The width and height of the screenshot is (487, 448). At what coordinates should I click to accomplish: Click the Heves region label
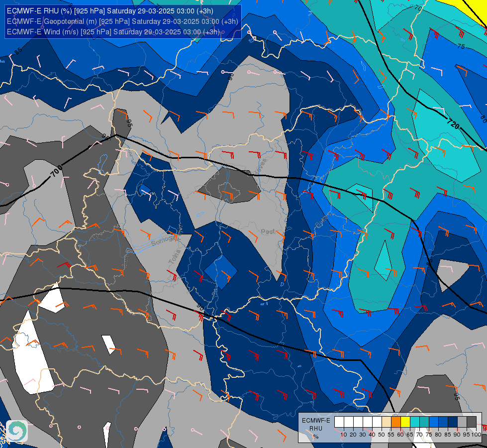pos(261,166)
